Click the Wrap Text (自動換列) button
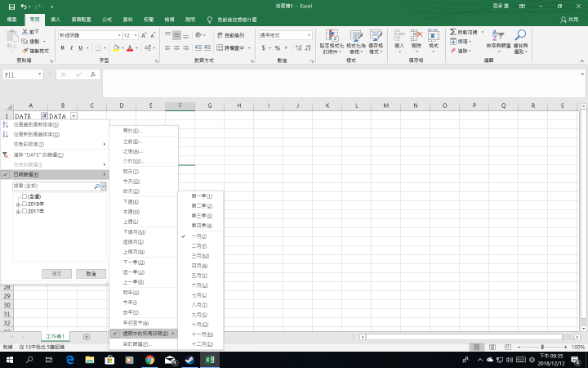Image resolution: width=588 pixels, height=368 pixels. click(x=230, y=35)
